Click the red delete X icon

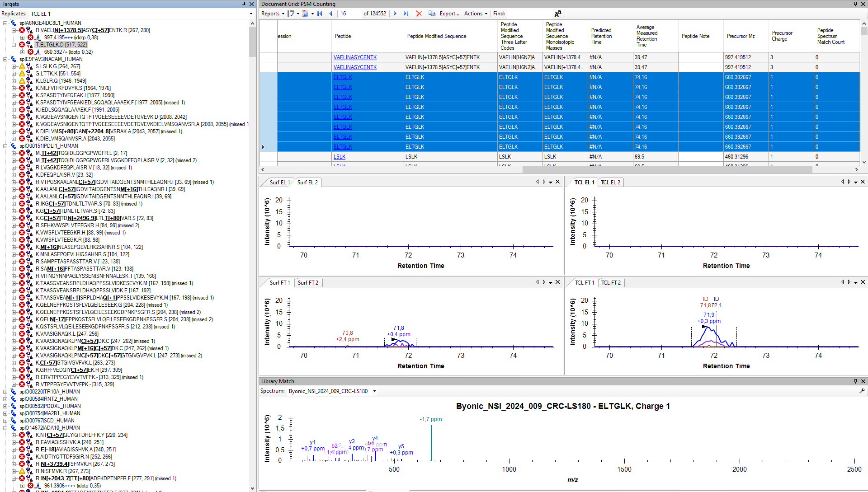pyautogui.click(x=419, y=14)
